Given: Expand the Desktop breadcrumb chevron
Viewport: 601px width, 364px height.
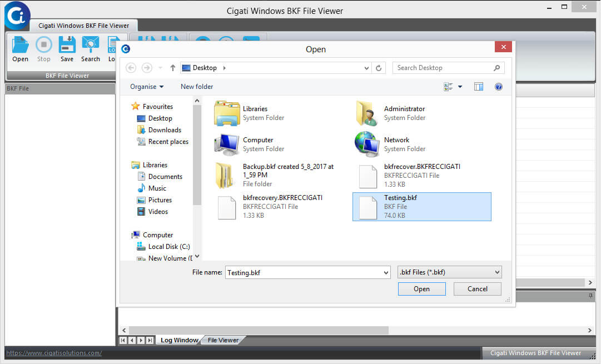Looking at the screenshot, I should click(x=225, y=68).
